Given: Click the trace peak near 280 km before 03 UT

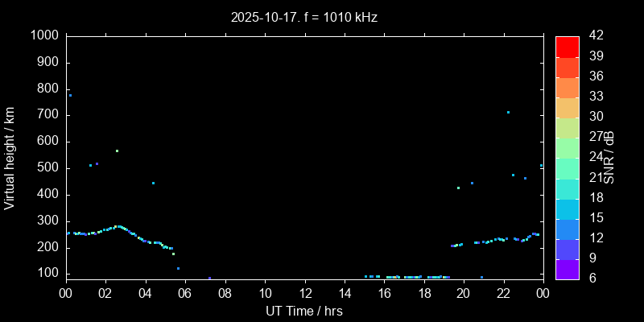Looking at the screenshot, I should (117, 226).
